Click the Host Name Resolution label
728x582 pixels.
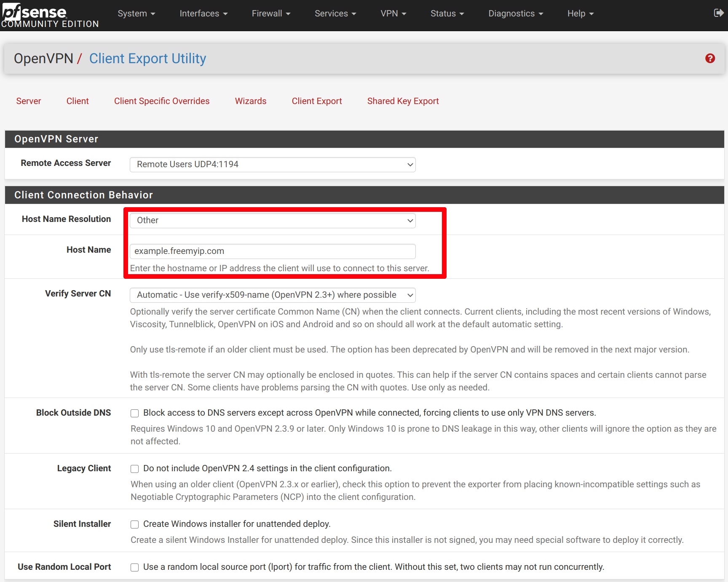pos(66,219)
